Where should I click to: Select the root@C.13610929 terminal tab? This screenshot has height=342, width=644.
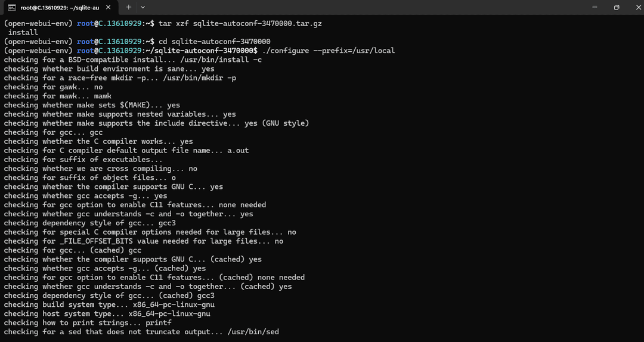pos(60,7)
